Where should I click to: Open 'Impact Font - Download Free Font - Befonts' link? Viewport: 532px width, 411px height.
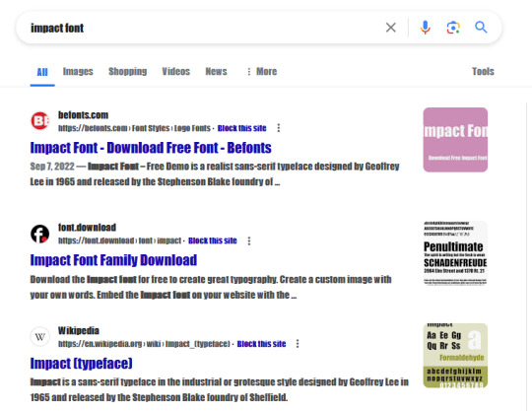click(151, 148)
